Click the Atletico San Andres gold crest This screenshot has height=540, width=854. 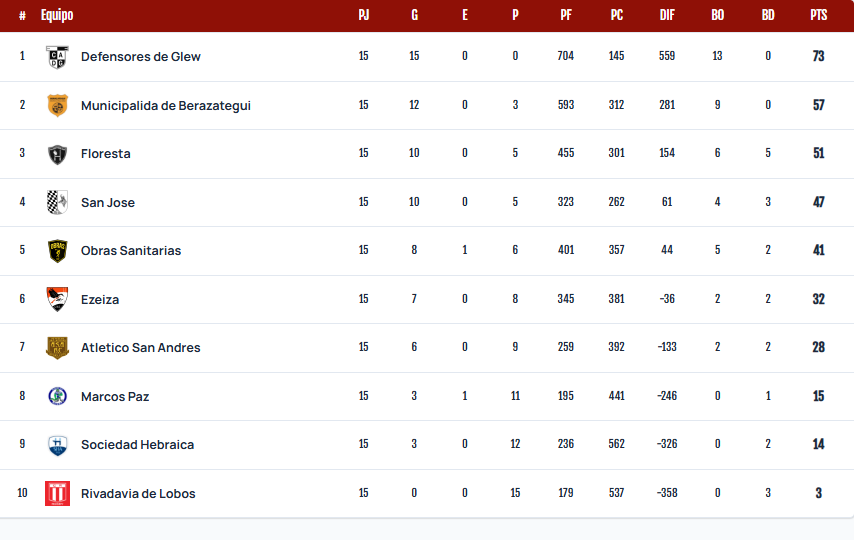(x=57, y=348)
